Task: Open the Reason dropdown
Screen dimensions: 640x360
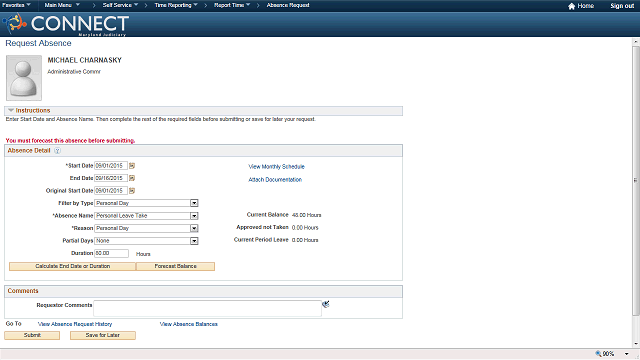Action: (x=194, y=228)
